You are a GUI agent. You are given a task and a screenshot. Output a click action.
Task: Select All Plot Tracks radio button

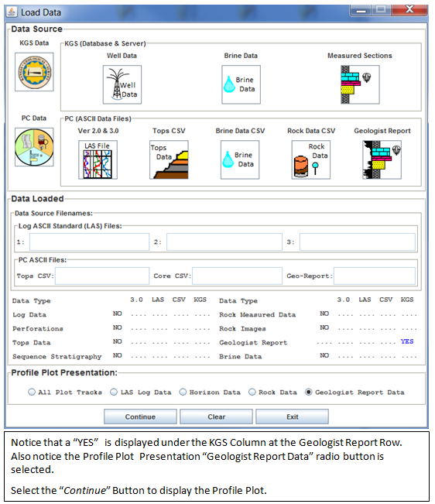[x=32, y=392]
